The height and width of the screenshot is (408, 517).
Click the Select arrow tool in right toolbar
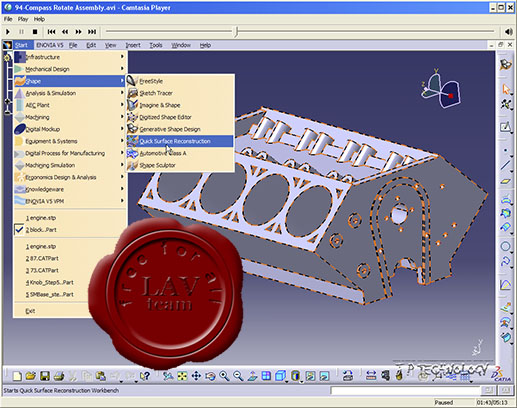[x=506, y=89]
